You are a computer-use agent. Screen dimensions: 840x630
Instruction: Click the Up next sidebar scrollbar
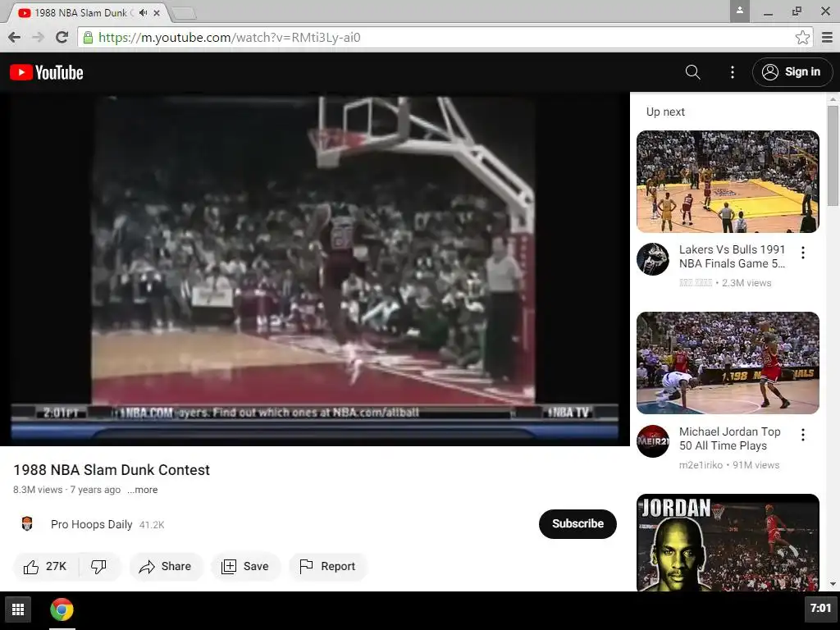click(x=833, y=155)
